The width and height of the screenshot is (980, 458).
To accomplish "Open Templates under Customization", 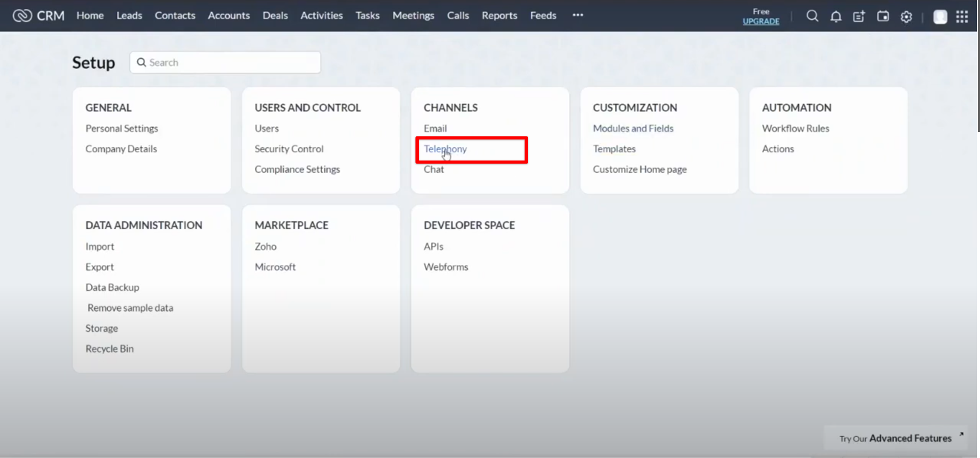I will (614, 149).
